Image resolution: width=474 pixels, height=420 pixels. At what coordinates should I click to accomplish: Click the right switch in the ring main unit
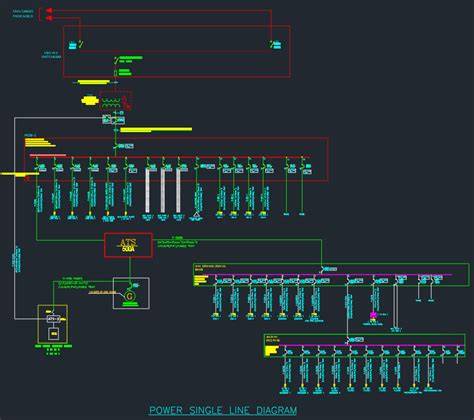pos(271,44)
